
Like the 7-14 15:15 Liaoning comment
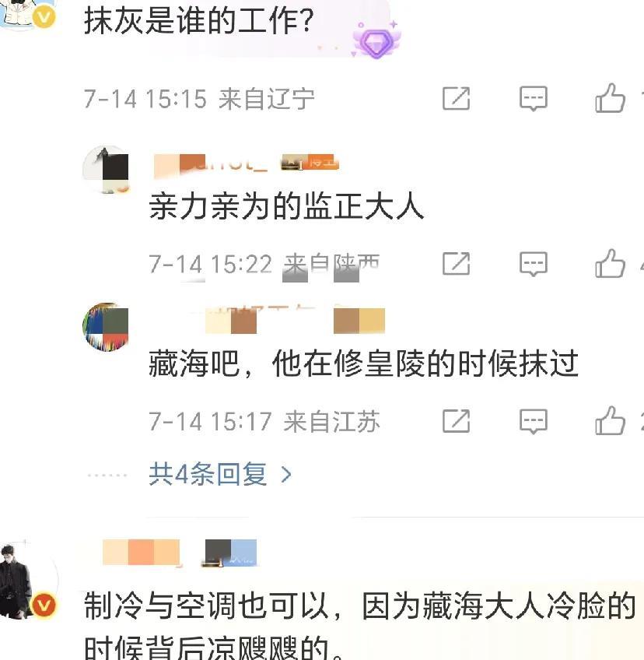(x=610, y=97)
